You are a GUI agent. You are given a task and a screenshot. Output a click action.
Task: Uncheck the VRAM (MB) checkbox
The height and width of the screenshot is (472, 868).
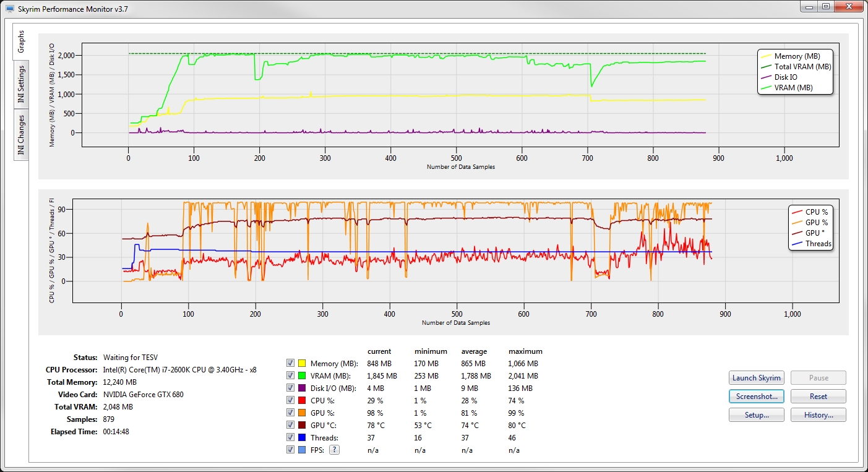[290, 376]
